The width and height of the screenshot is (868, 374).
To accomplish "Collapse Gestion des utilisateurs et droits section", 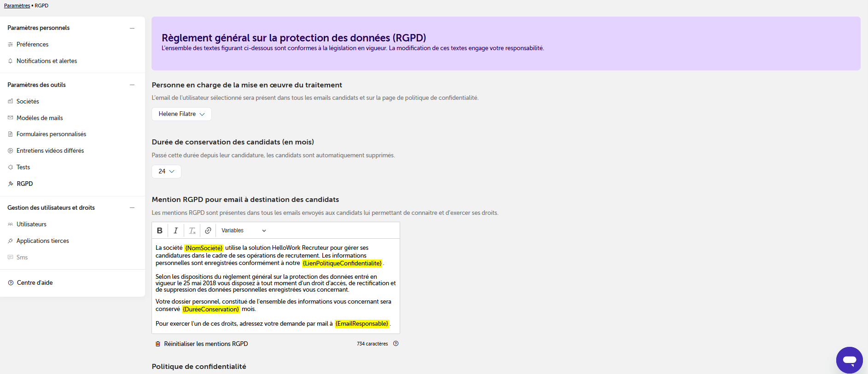I will pyautogui.click(x=132, y=208).
